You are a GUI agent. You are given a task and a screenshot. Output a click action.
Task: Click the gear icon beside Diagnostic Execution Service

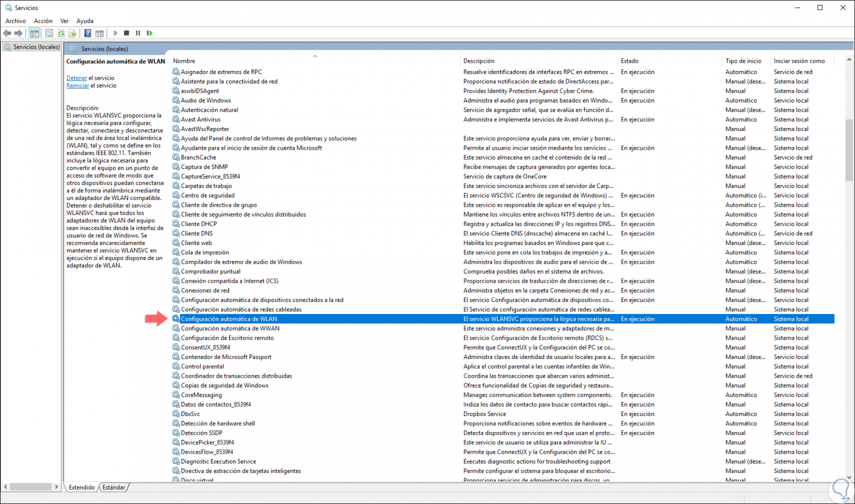click(x=176, y=462)
